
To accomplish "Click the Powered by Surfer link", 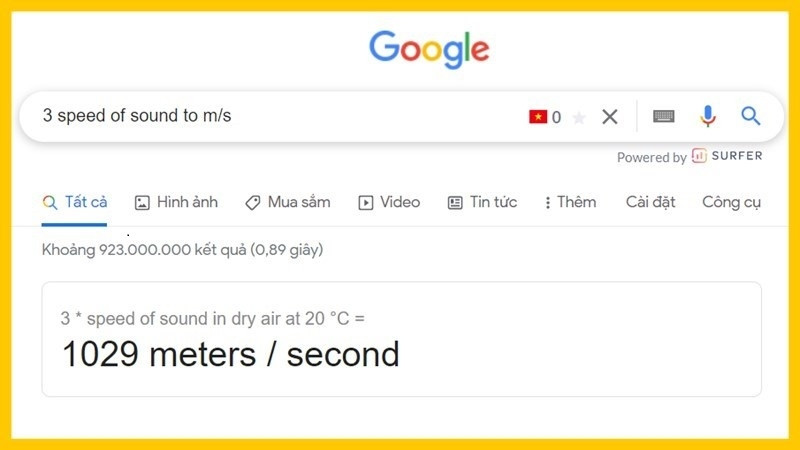I will point(689,157).
